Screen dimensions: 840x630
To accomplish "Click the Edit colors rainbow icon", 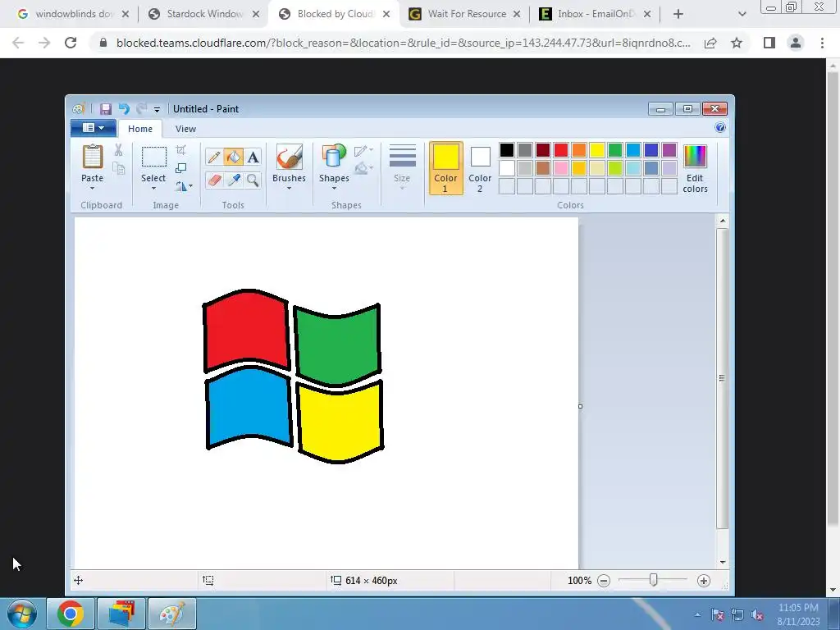I will coord(695,157).
